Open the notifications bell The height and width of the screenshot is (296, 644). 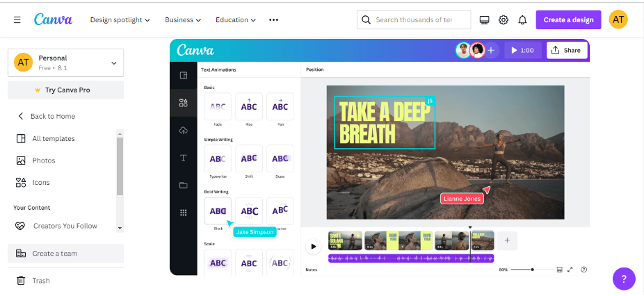tap(522, 19)
